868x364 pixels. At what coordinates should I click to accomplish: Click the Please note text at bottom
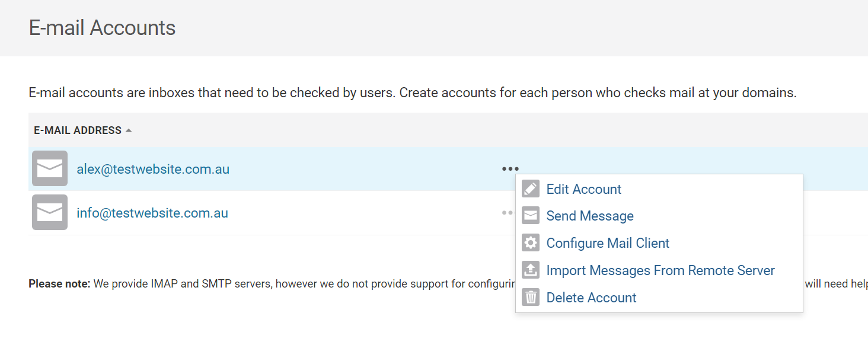(59, 284)
